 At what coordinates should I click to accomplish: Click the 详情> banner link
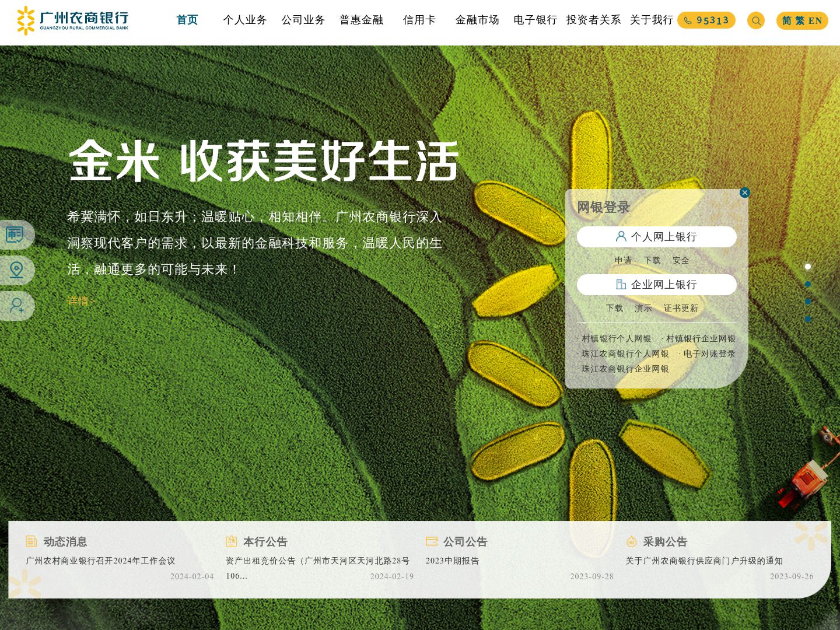point(80,301)
